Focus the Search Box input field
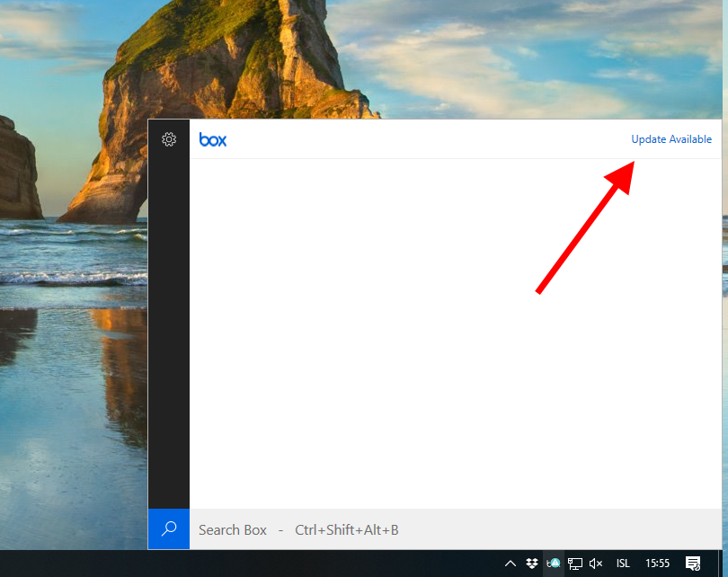This screenshot has width=728, height=577. pos(456,529)
